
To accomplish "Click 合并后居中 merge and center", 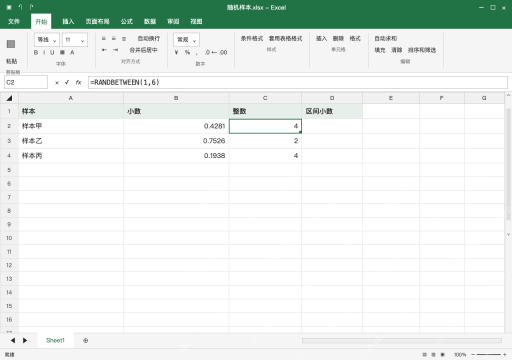I will click(x=143, y=50).
